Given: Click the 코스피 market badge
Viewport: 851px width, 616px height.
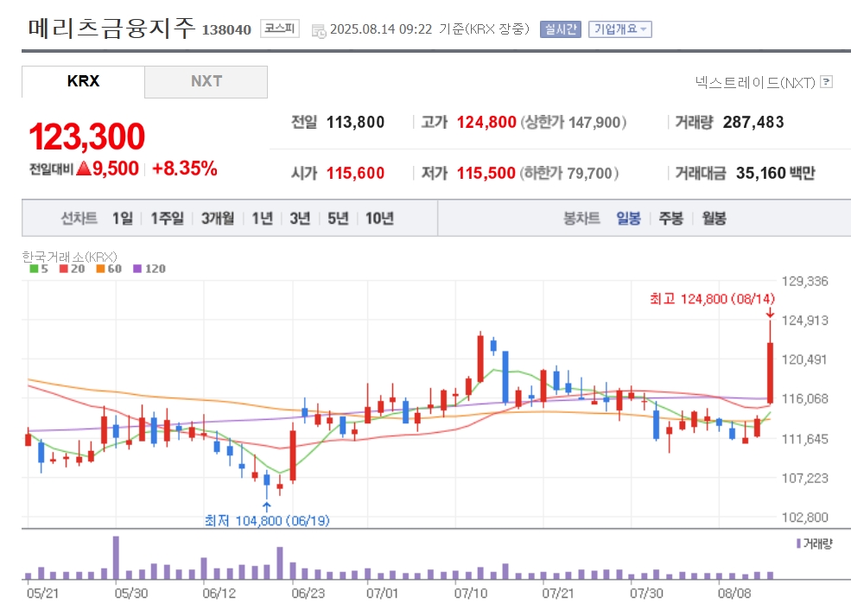Looking at the screenshot, I should tap(280, 29).
